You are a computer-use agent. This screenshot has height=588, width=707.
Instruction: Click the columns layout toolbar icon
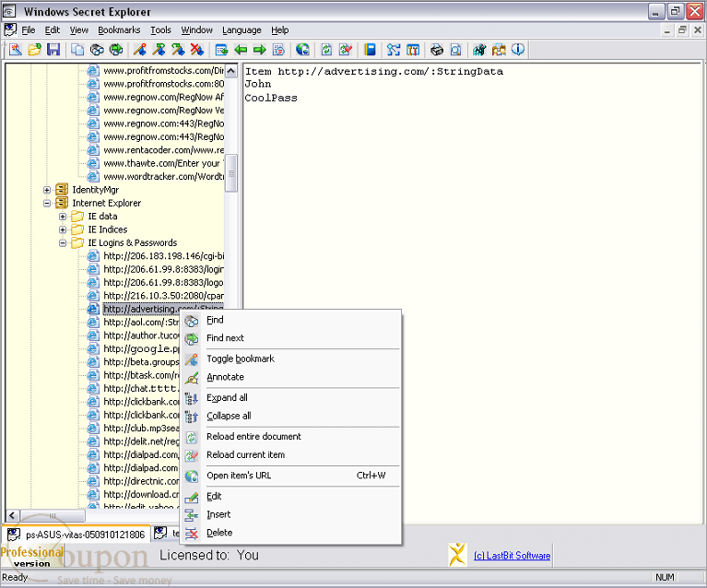pos(413,50)
